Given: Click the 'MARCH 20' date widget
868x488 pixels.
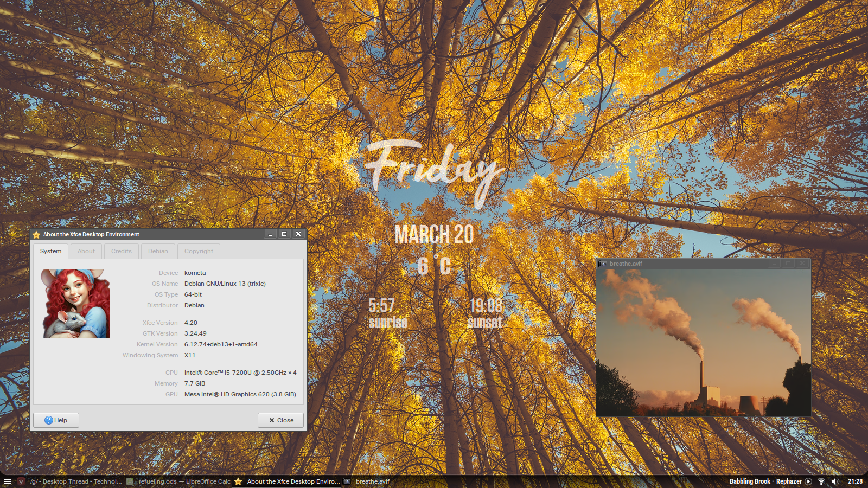Looking at the screenshot, I should (434, 234).
